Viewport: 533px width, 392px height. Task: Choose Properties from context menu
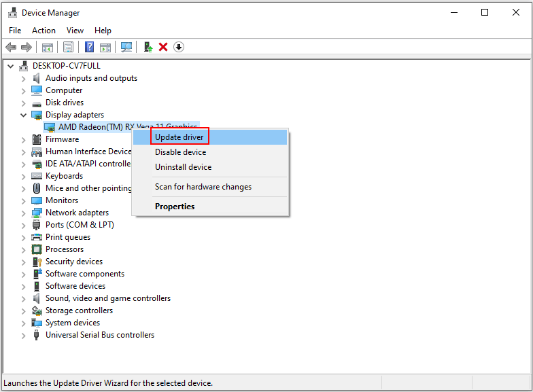[x=210, y=207]
